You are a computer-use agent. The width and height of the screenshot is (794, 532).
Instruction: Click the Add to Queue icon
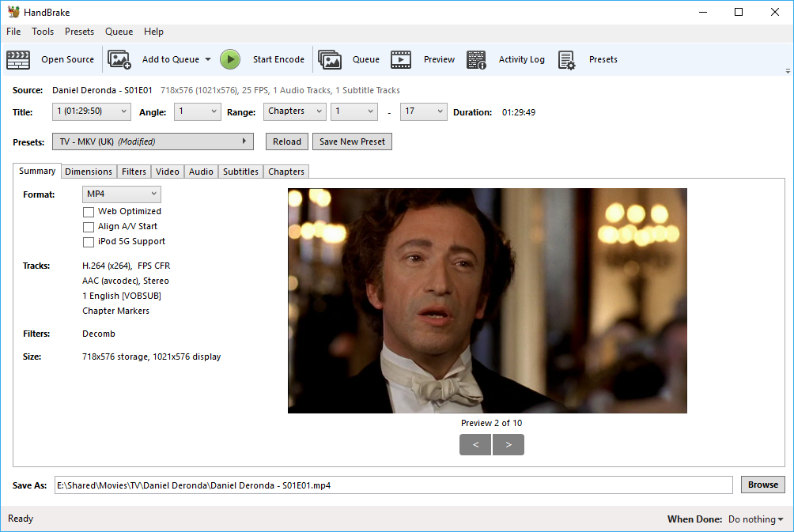coord(119,60)
